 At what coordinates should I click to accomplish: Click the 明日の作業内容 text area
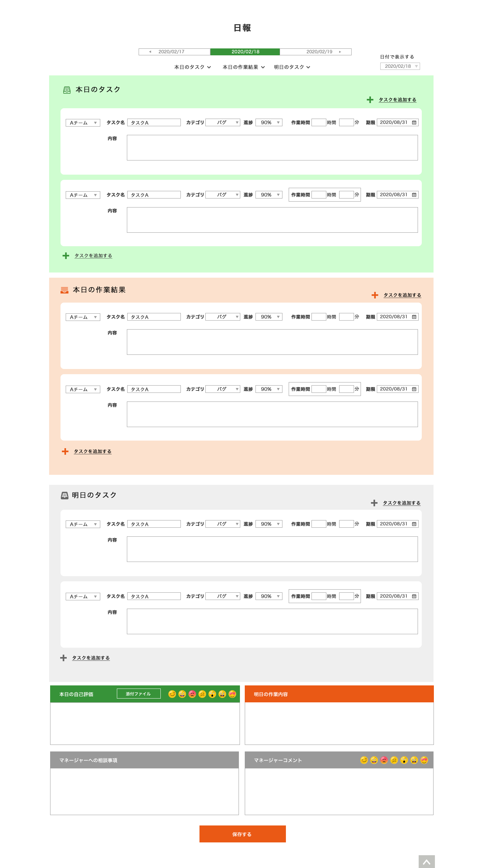(339, 723)
